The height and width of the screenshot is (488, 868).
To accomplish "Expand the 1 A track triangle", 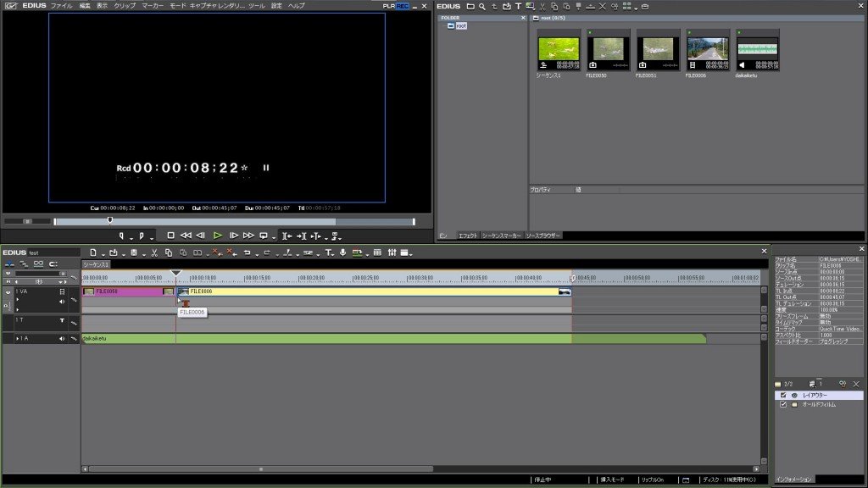I will coord(17,339).
